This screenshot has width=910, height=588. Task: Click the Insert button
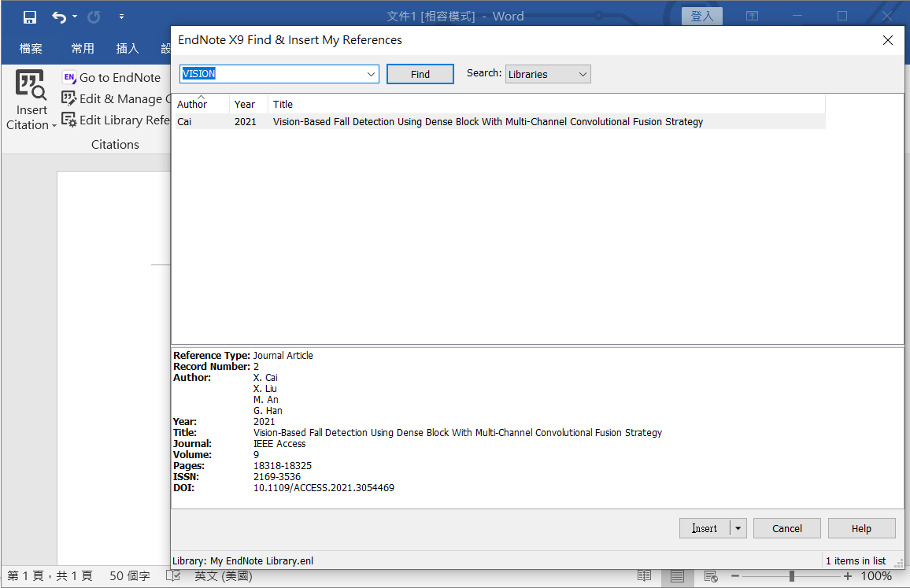(705, 528)
